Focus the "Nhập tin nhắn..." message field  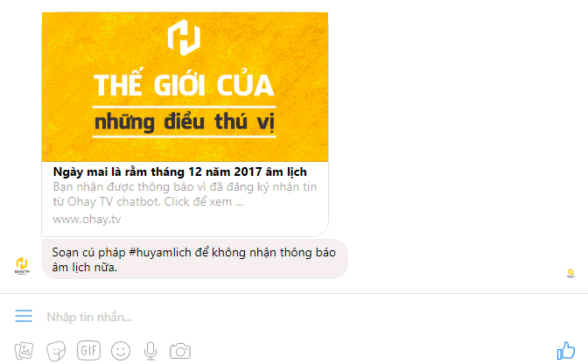292,317
